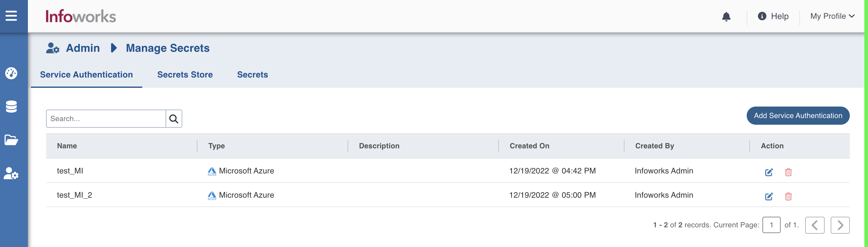Delete the test_MI_2 entry
868x247 pixels.
click(788, 196)
